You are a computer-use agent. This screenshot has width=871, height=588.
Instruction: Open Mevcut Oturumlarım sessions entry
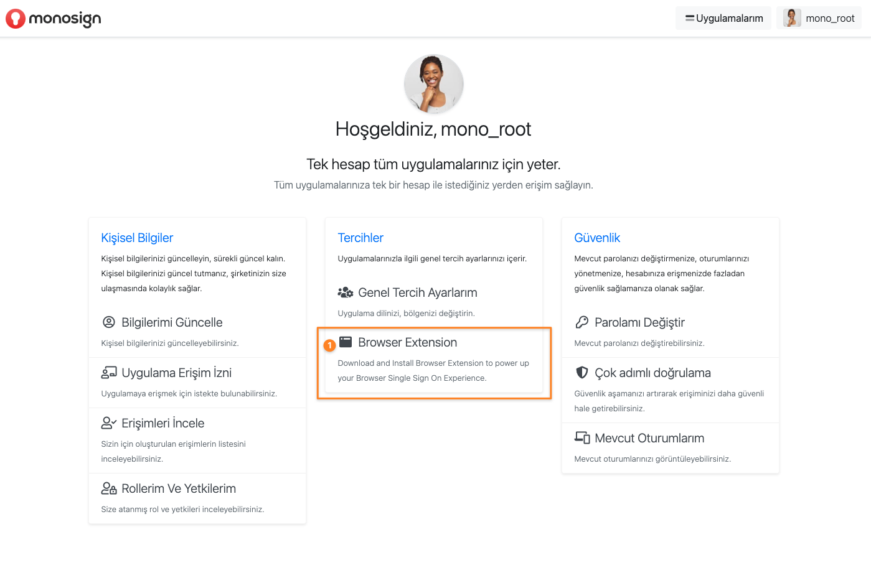pyautogui.click(x=671, y=448)
